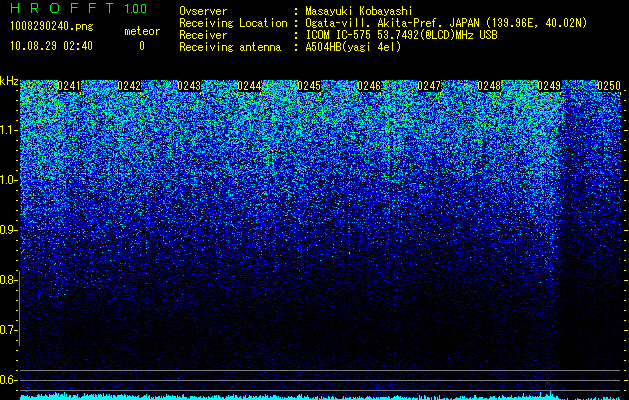
Task: Click the 0.7 frequency axis label
Action: (x=8, y=330)
